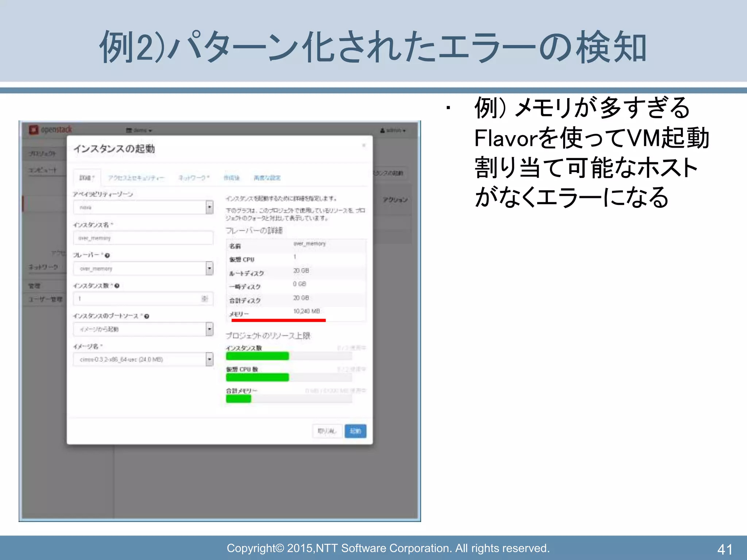
Task: Click the アクション column header behind dialog
Action: point(395,200)
